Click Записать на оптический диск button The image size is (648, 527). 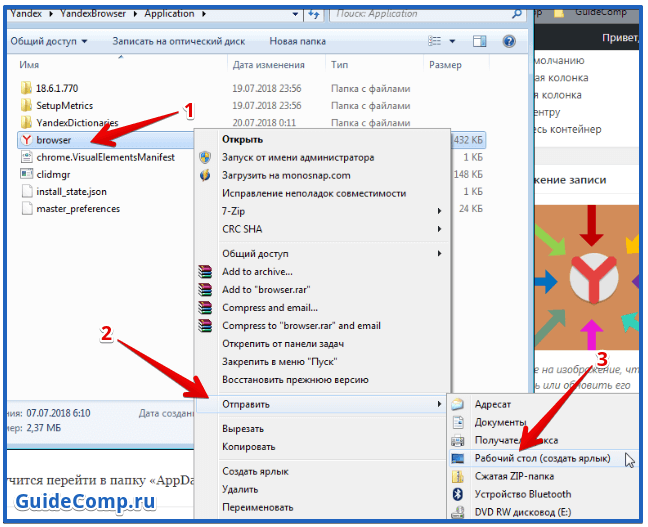click(x=179, y=41)
